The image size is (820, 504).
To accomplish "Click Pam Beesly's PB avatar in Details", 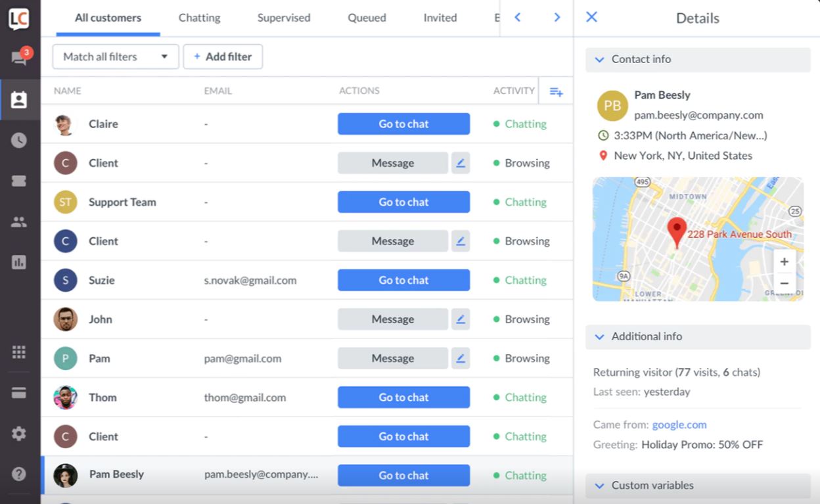I will (612, 106).
